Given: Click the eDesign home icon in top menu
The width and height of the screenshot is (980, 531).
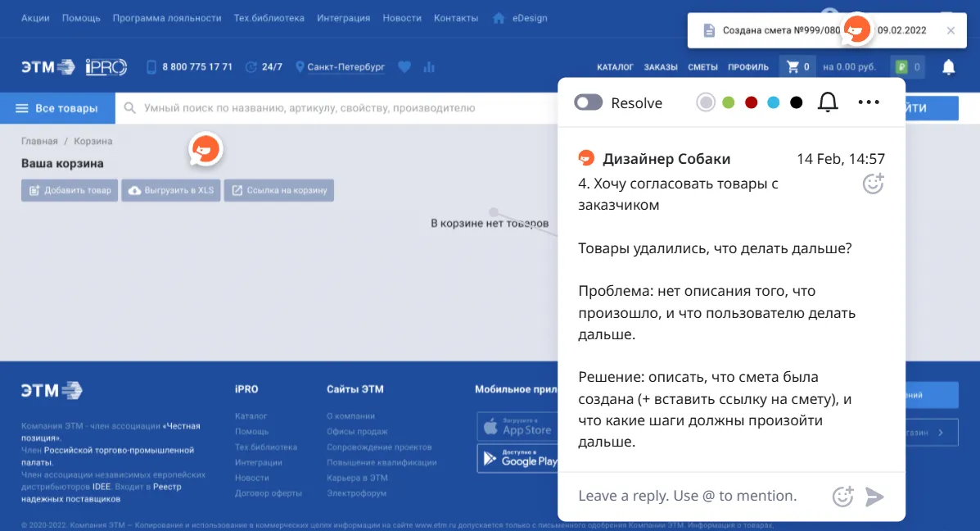Looking at the screenshot, I should tap(499, 16).
